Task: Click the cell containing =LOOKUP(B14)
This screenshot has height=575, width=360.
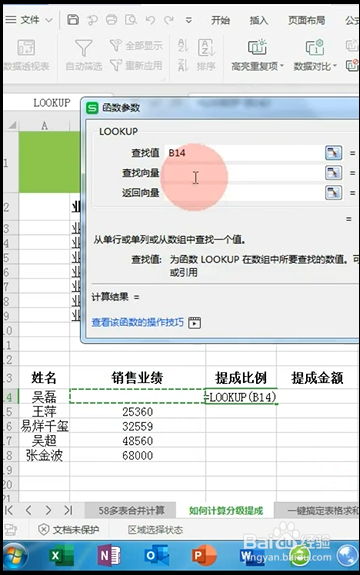Action: click(241, 396)
